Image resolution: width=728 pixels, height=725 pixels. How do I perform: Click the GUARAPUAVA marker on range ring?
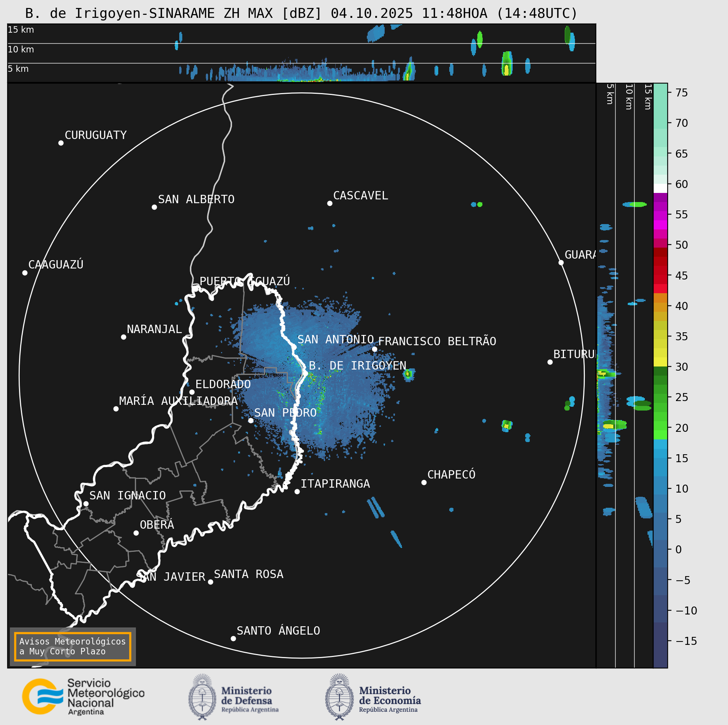(561, 262)
